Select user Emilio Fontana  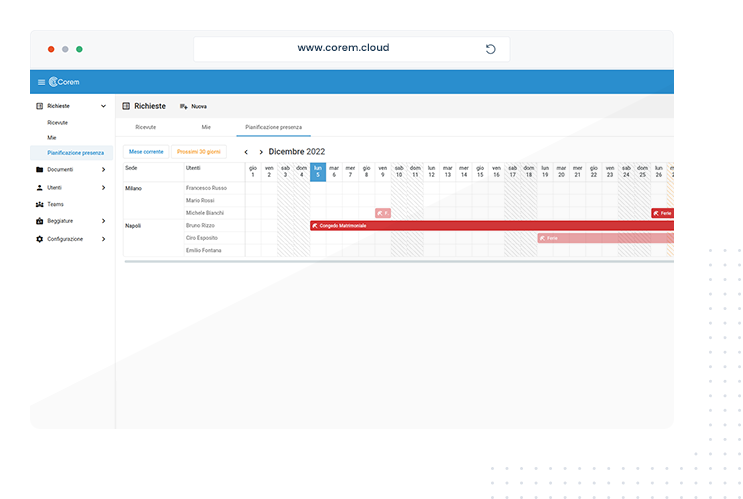(x=203, y=250)
